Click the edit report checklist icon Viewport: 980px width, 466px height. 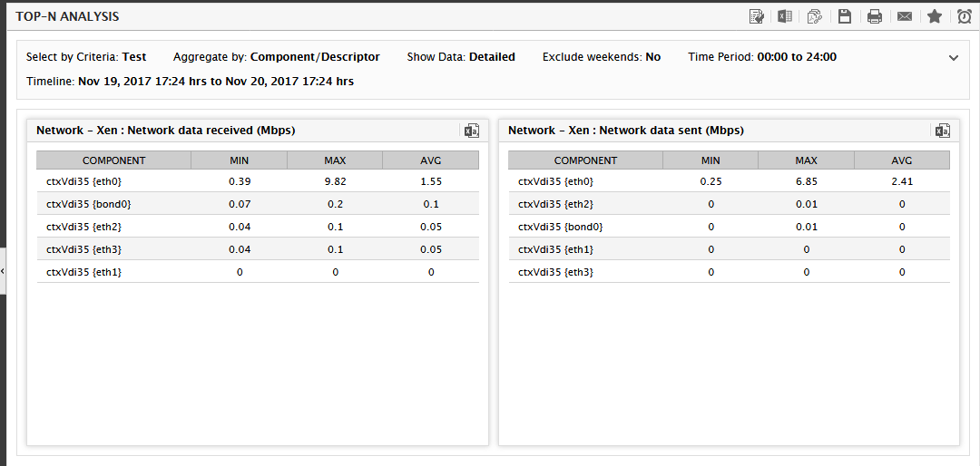[756, 17]
